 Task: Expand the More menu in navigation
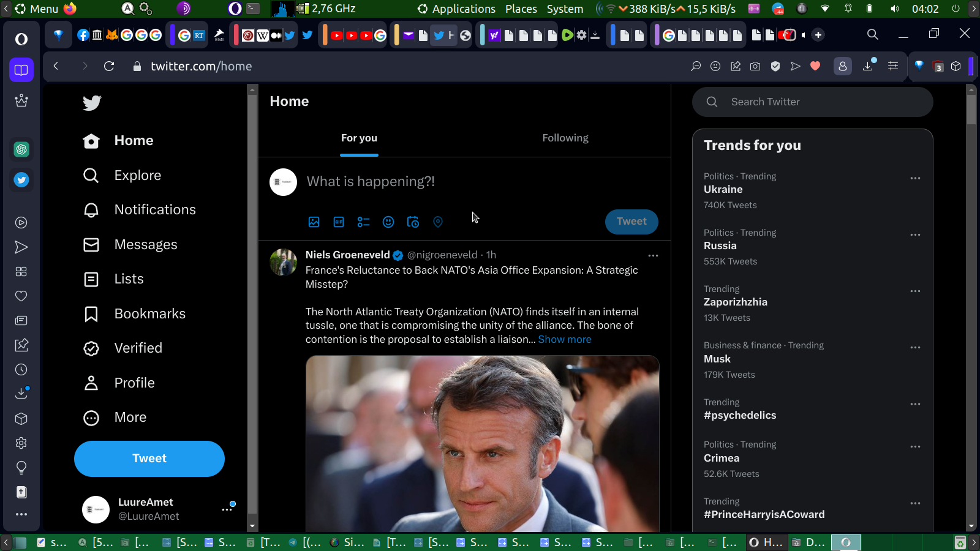pos(115,418)
